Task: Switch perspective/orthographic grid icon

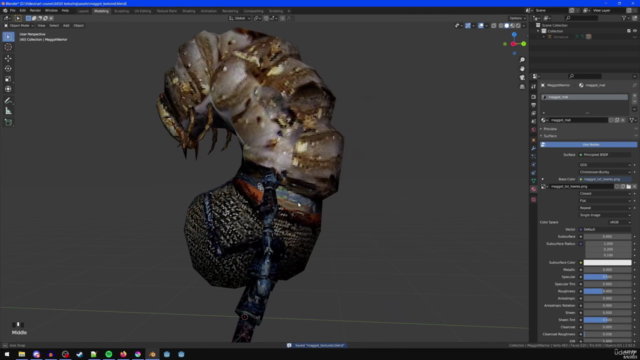Action: click(522, 87)
